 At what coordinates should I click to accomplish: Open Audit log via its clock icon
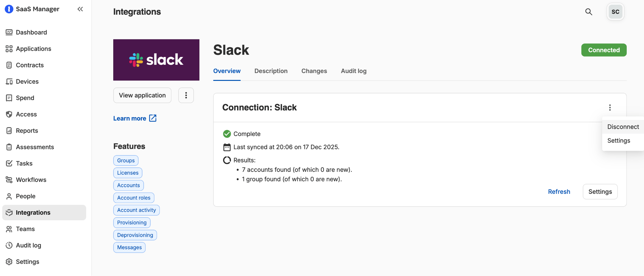(9, 245)
